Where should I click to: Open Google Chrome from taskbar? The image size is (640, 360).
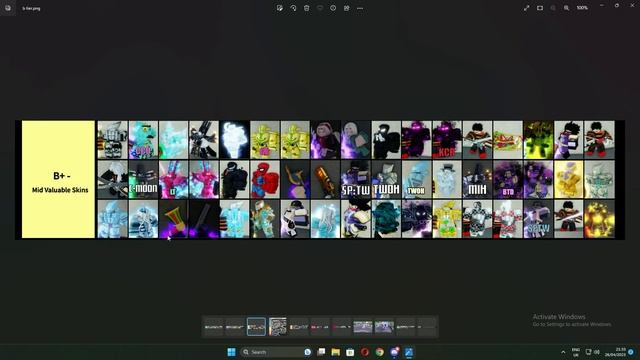coord(380,352)
